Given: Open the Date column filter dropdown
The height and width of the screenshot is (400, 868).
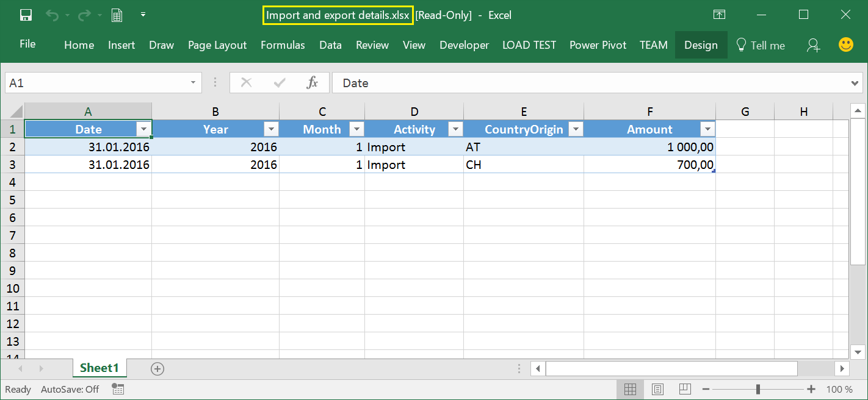Looking at the screenshot, I should [143, 129].
